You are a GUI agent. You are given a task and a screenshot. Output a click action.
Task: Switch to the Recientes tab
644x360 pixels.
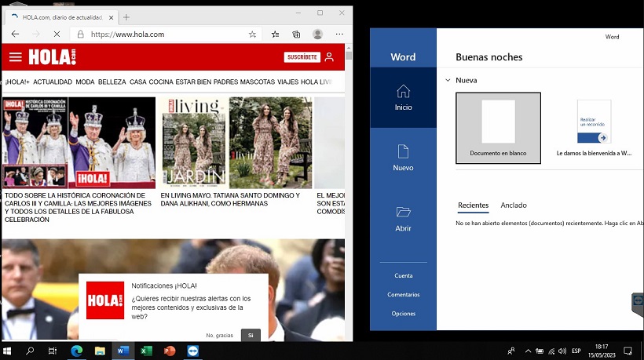click(473, 205)
